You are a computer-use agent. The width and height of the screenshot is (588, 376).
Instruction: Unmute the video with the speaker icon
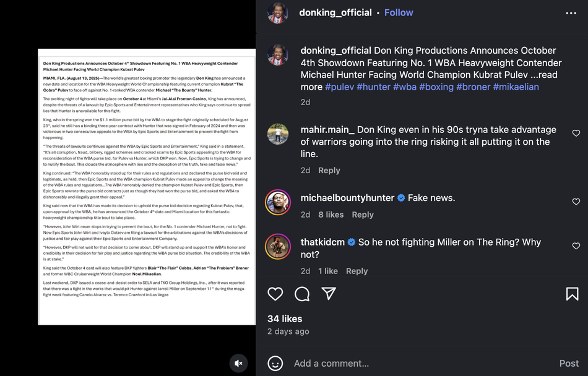pos(238,363)
